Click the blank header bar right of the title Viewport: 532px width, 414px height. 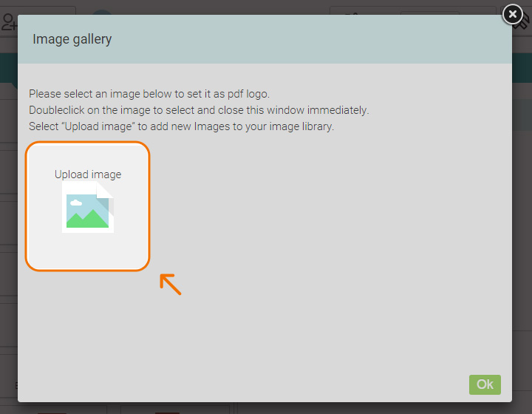click(x=310, y=39)
